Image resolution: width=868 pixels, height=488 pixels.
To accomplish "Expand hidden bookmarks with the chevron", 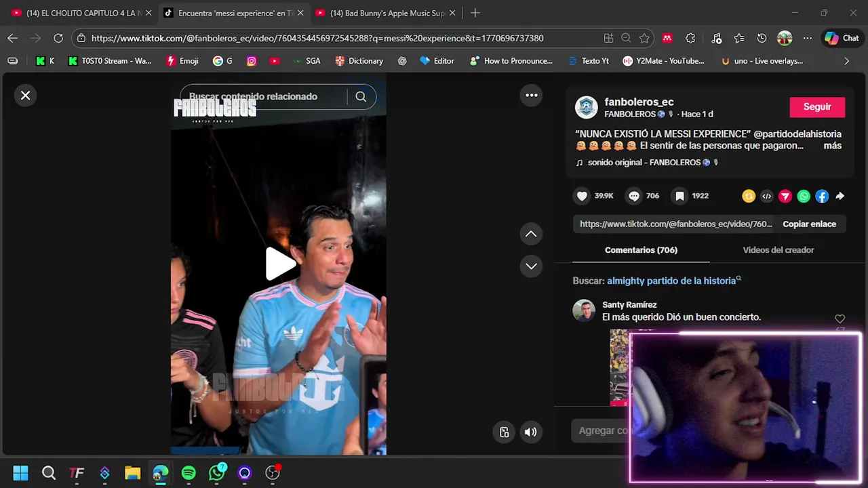I will [x=846, y=61].
